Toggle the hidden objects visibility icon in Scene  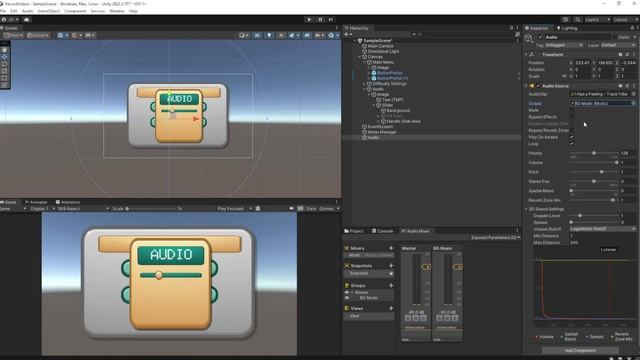point(307,36)
